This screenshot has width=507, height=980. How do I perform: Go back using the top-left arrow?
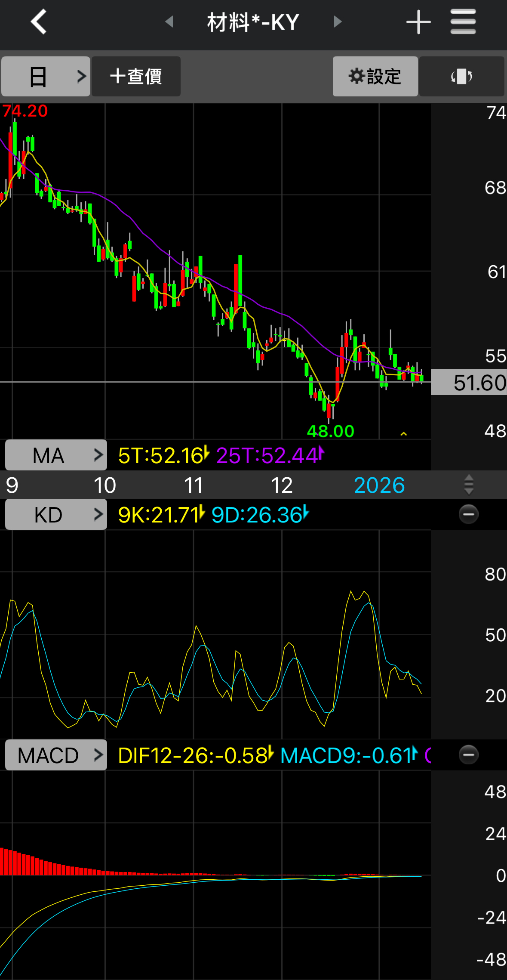[39, 22]
